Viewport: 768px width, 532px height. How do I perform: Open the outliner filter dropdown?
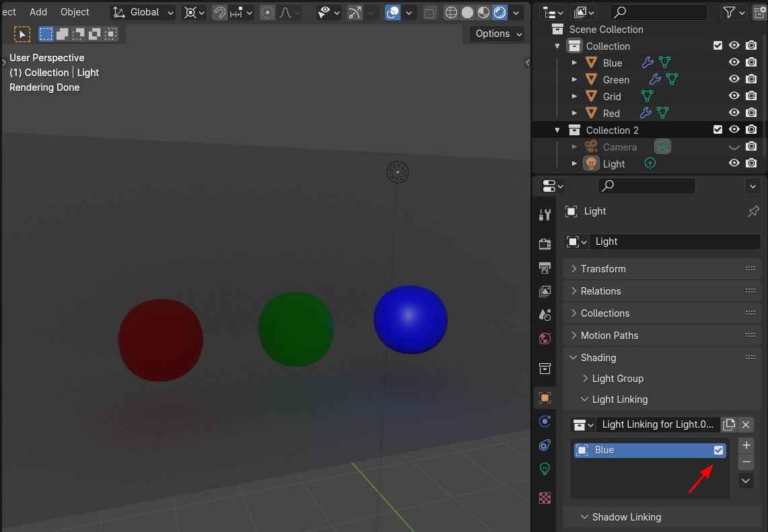[734, 12]
